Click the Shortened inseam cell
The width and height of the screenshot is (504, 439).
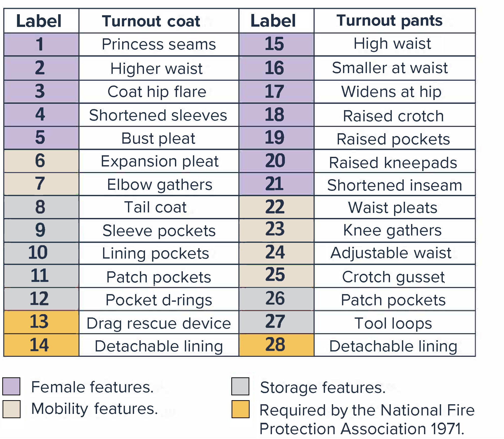(x=394, y=185)
